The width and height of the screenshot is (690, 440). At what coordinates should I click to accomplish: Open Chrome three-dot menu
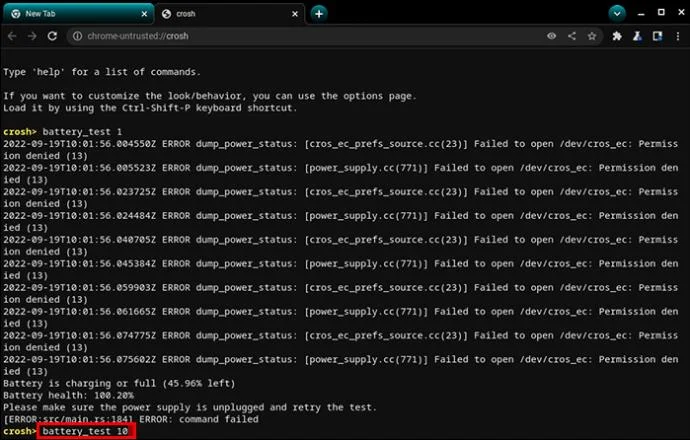(678, 36)
